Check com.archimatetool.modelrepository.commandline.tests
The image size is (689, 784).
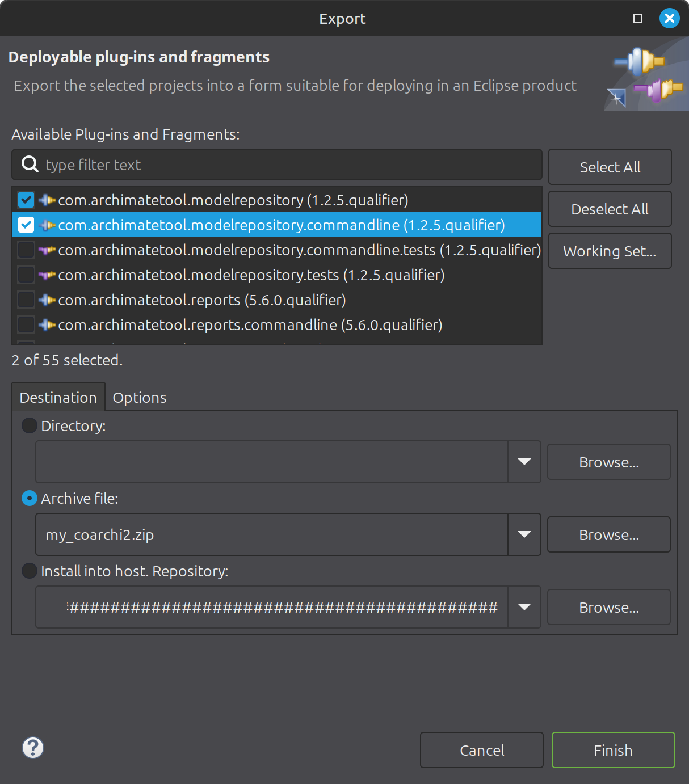tap(26, 250)
